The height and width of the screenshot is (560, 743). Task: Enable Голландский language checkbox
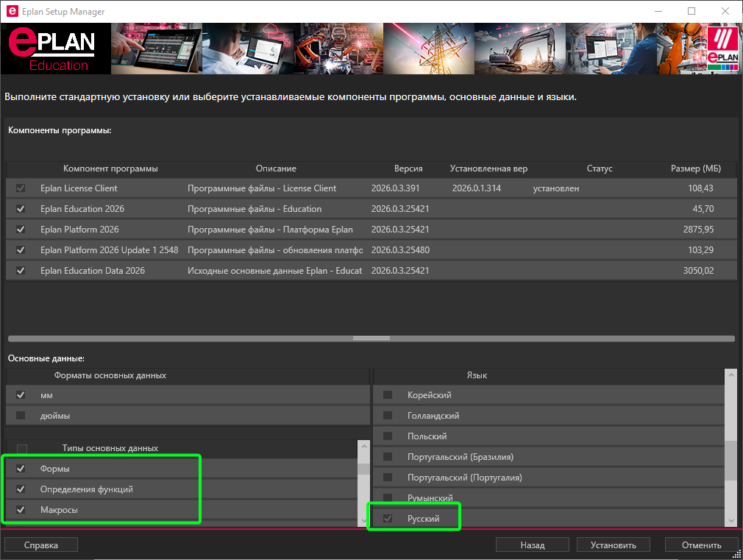388,415
